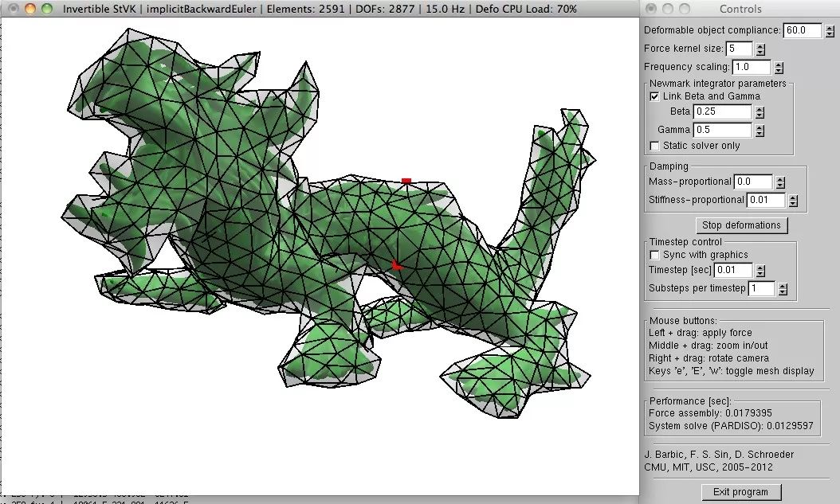This screenshot has width=840, height=504.
Task: Click the compliance spinner arrows
Action: [830, 31]
